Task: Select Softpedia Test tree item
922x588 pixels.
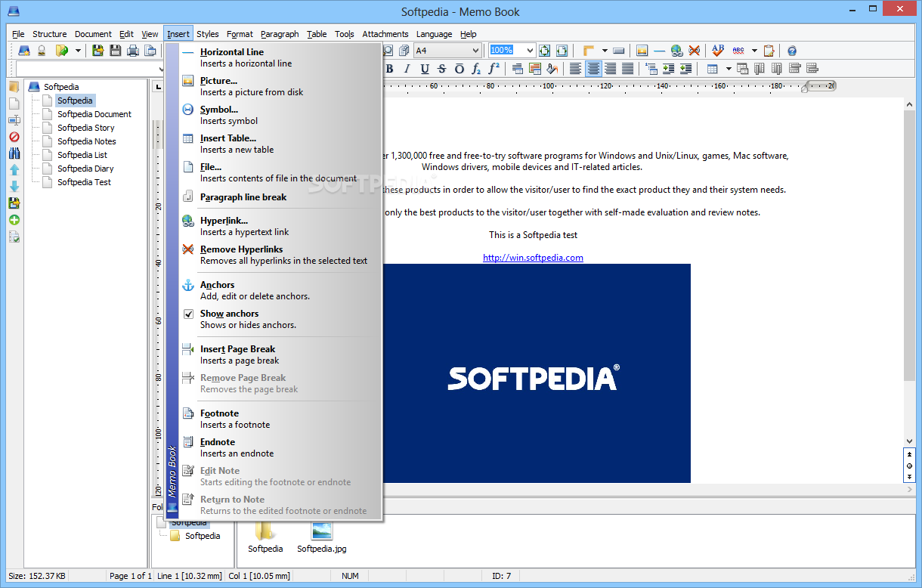Action: point(84,182)
